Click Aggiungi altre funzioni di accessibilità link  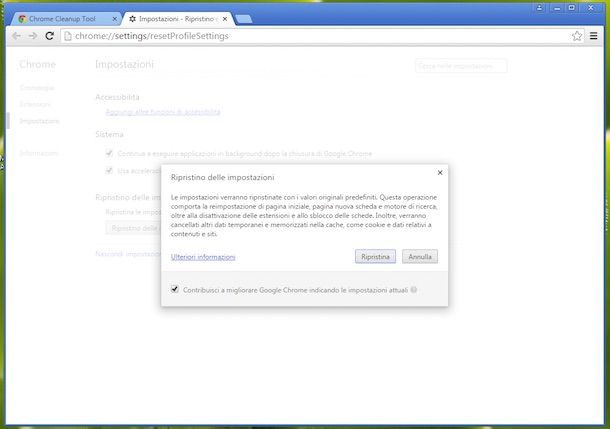[163, 112]
